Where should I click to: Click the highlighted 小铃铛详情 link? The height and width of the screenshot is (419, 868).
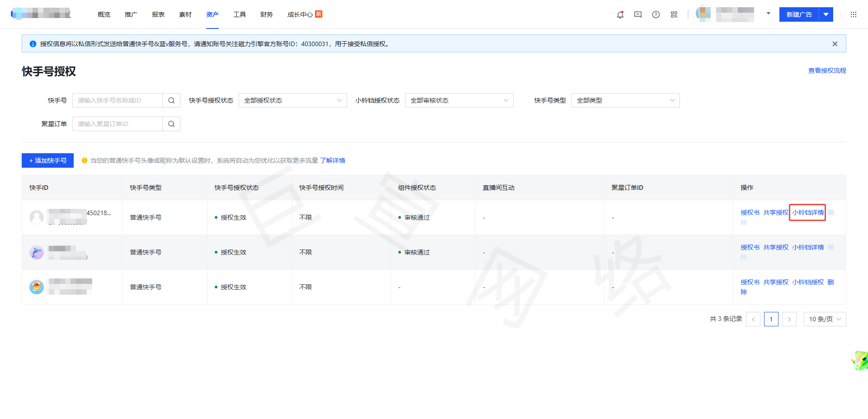pyautogui.click(x=807, y=212)
